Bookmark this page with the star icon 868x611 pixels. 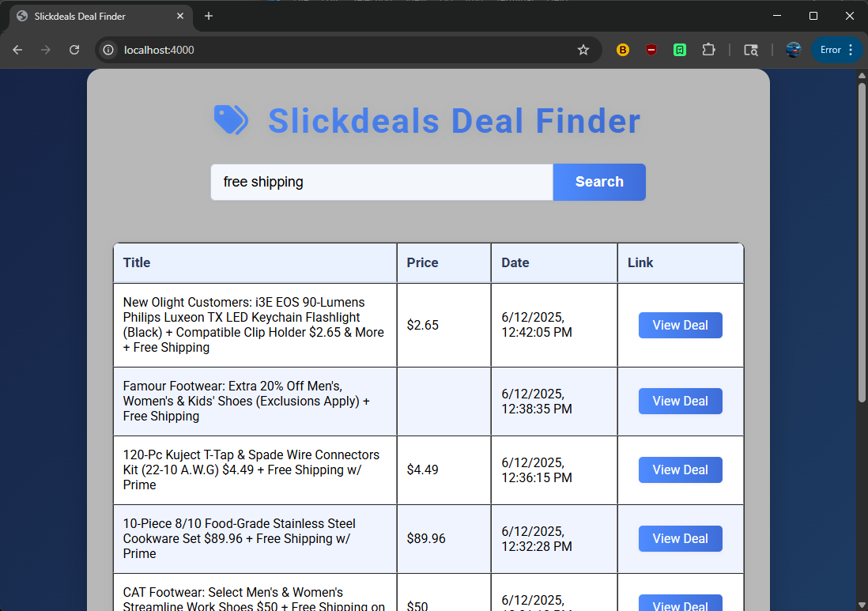583,50
